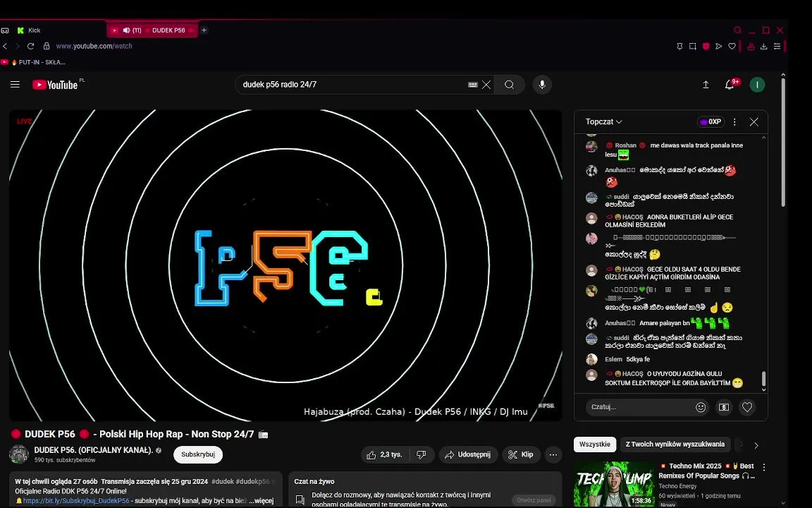Open the Techno Energy channel name
The width and height of the screenshot is (812, 508).
677,486
